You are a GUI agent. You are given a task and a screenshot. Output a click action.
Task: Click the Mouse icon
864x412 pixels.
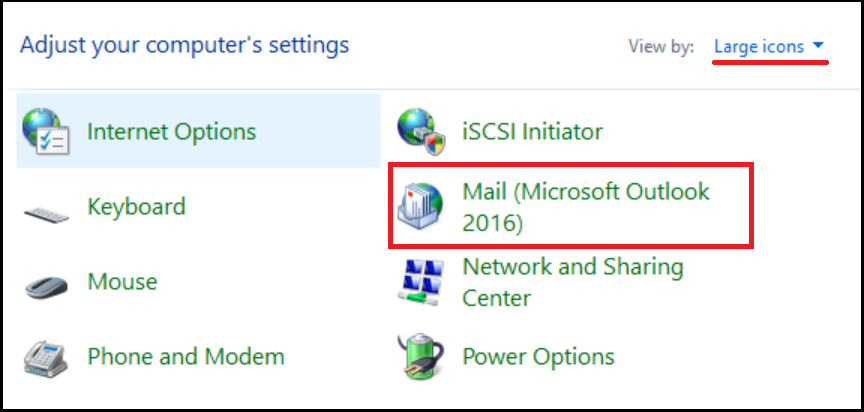(x=46, y=286)
